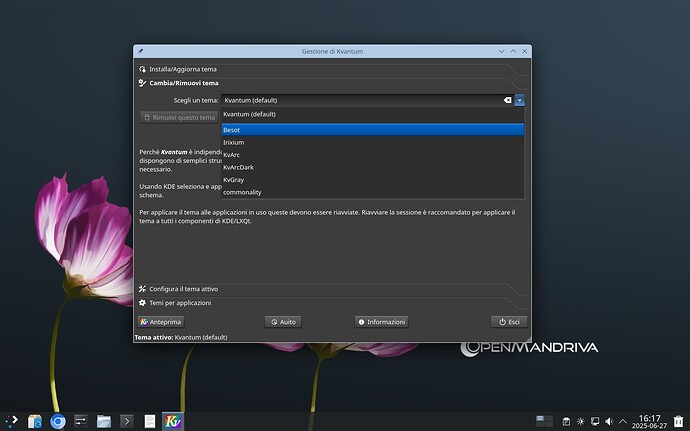Click the paragraph starting 'Per applicare il tema'
This screenshot has height=431, width=690.
[x=327, y=217]
